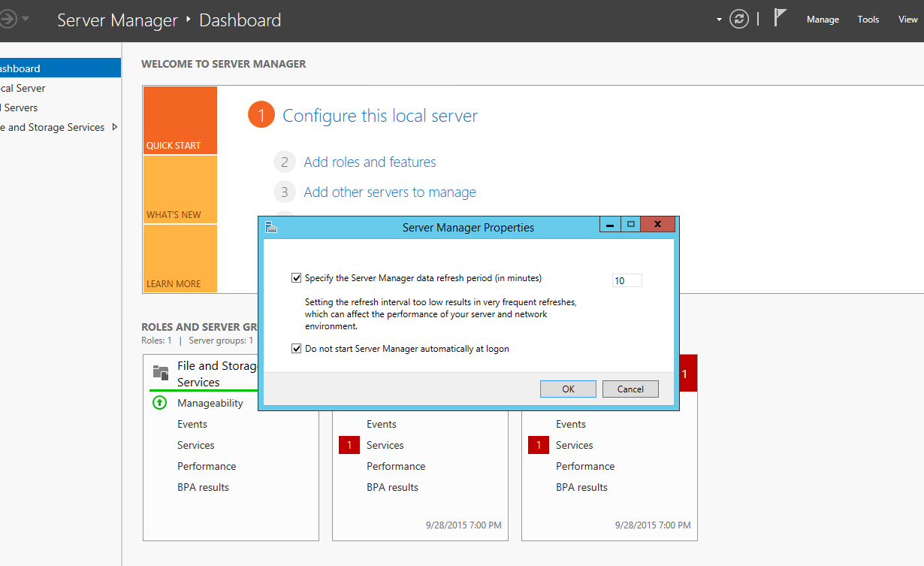
Task: Click the green Manageability status arrow icon
Action: (x=159, y=402)
